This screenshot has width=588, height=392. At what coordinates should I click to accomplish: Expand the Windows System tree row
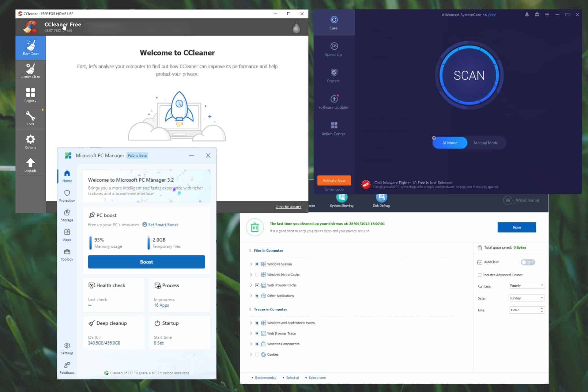pos(251,264)
